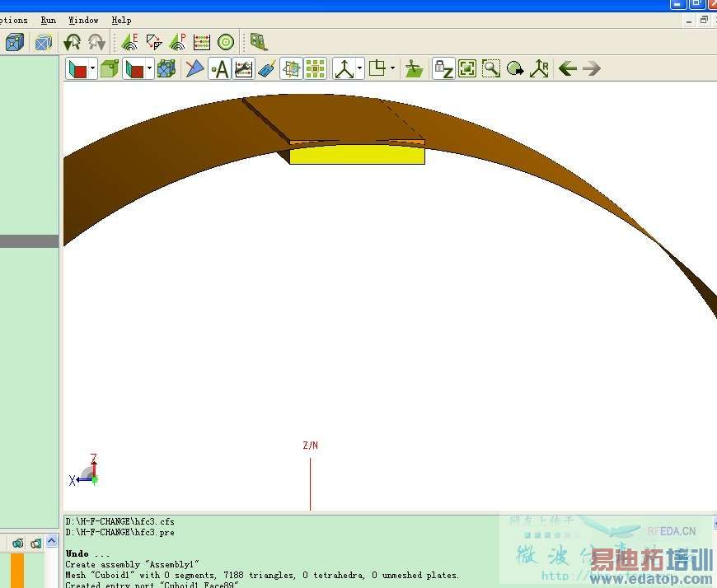
Task: Open the Run menu
Action: pyautogui.click(x=48, y=20)
